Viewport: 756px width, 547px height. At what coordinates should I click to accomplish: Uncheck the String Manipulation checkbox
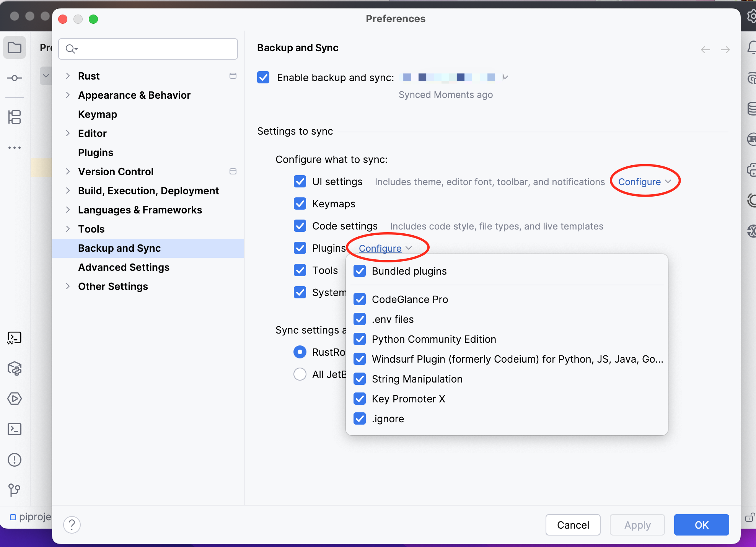coord(360,379)
